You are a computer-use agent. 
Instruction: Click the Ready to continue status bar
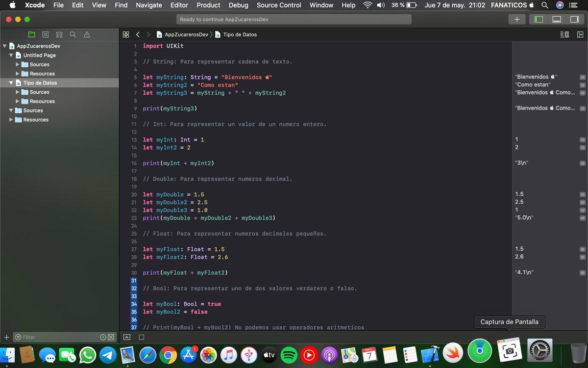(294, 19)
